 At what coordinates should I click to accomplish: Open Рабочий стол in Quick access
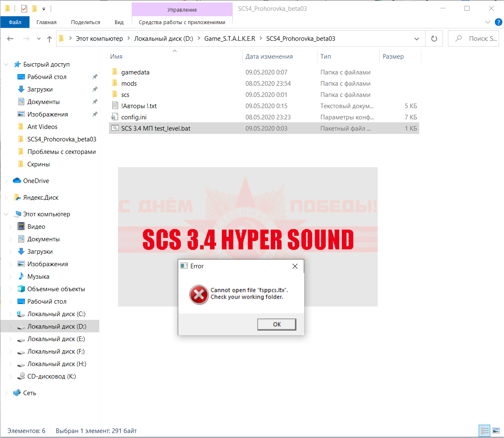(47, 77)
